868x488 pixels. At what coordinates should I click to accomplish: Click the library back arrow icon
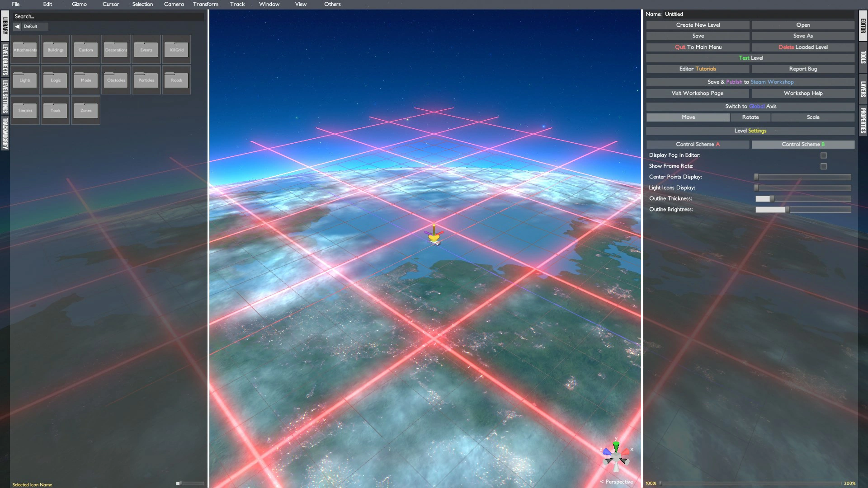pyautogui.click(x=17, y=26)
